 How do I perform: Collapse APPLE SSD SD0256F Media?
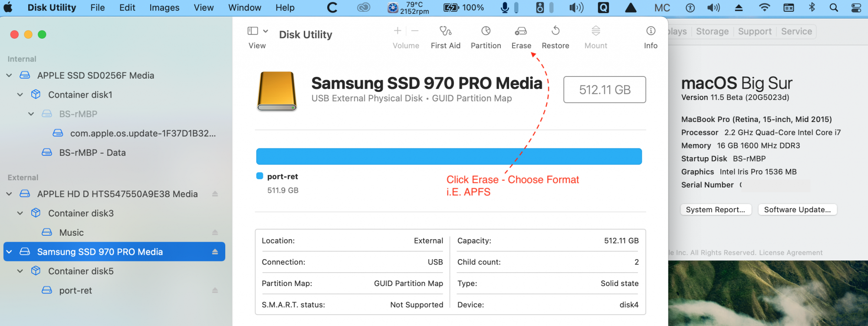9,76
